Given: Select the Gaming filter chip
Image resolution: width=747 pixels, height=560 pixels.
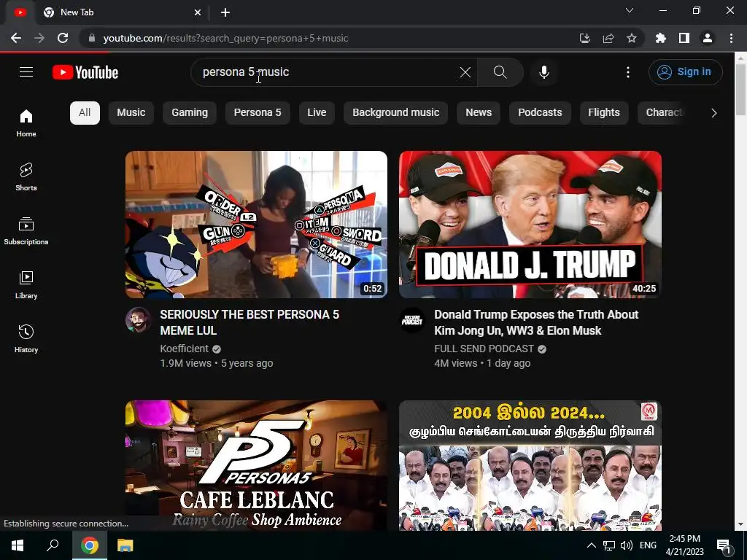Looking at the screenshot, I should click(190, 113).
